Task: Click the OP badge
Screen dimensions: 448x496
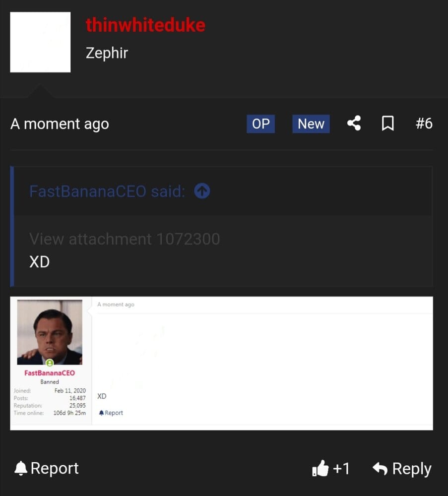Action: (x=260, y=124)
